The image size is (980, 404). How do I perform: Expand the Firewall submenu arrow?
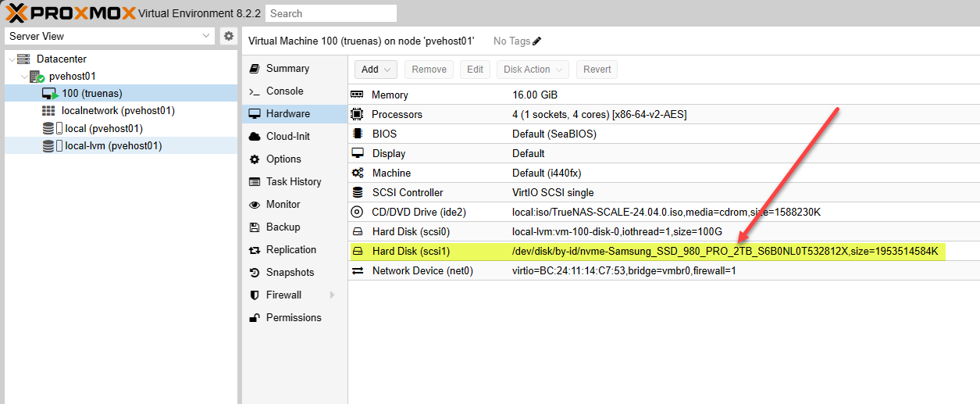click(x=332, y=295)
